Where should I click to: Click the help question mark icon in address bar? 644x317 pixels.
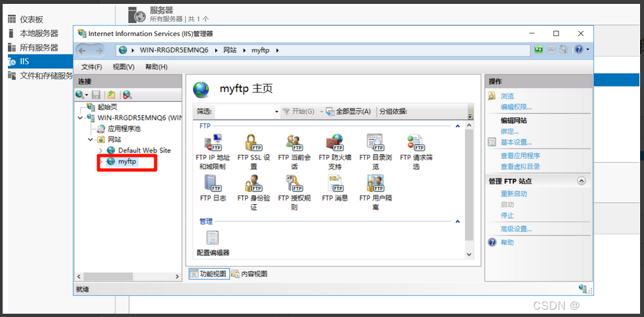point(579,49)
